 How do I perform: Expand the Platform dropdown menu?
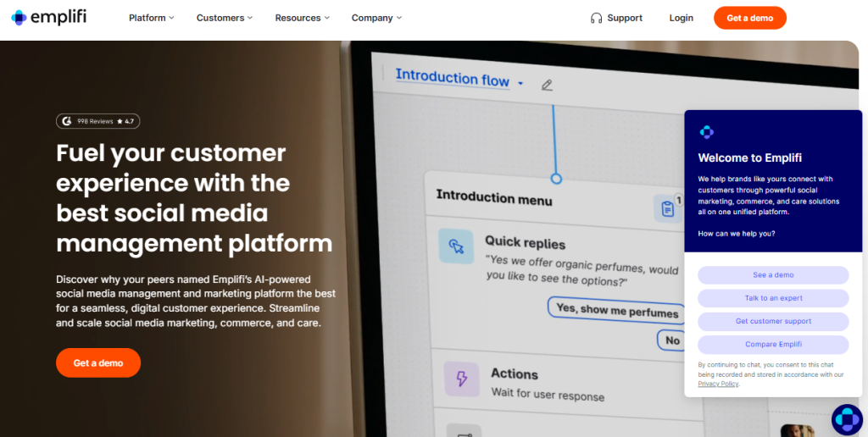(151, 18)
